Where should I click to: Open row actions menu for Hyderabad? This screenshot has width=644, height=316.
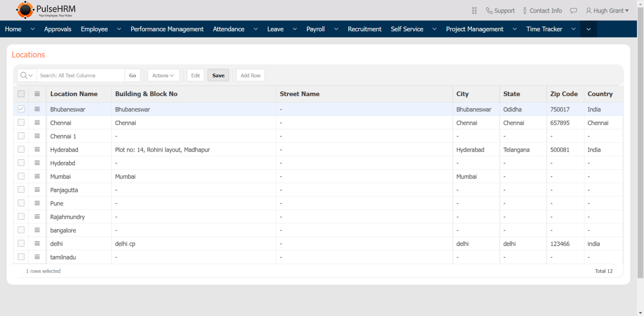coord(37,150)
